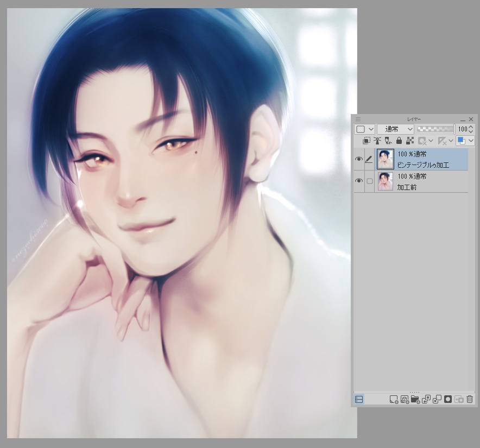Click the opacity value field showing 100
Screen dimensions: 480x448
(x=463, y=129)
